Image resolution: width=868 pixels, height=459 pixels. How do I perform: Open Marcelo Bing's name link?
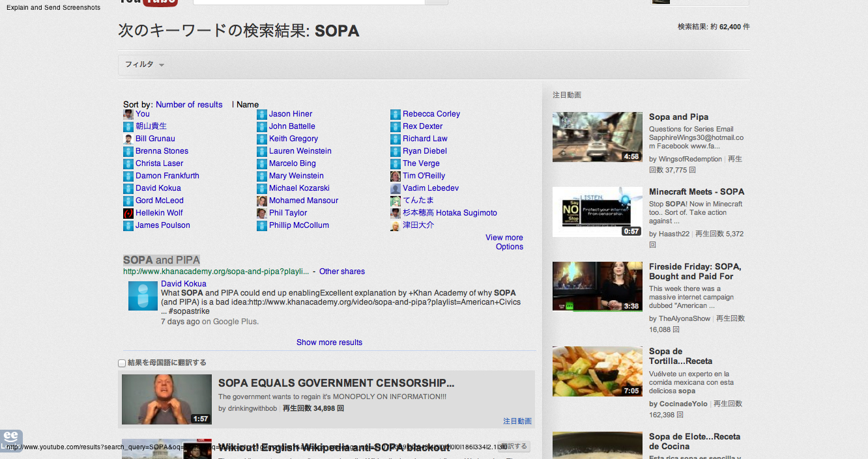point(293,163)
